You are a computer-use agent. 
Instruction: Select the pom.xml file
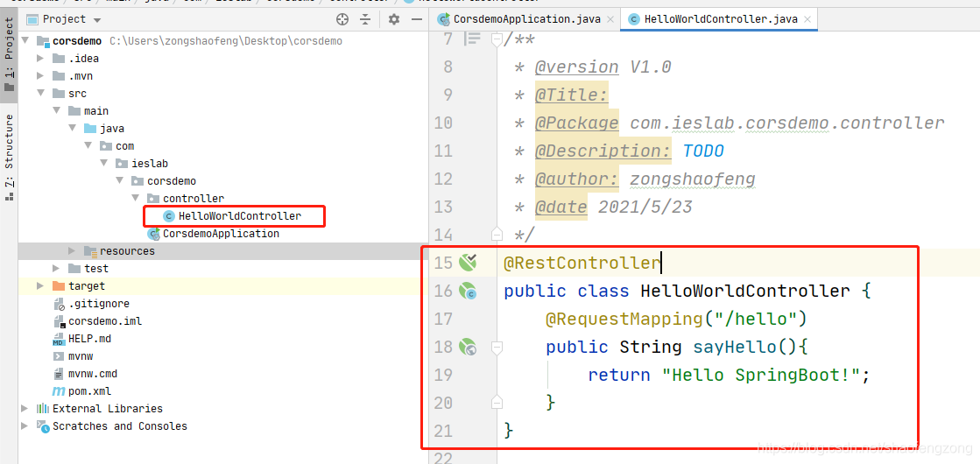(x=89, y=391)
